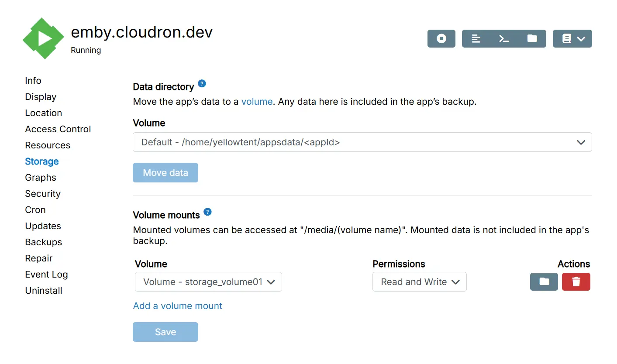Viewport: 617px width, 364px height.
Task: Click the Emby app logo
Action: 43,38
